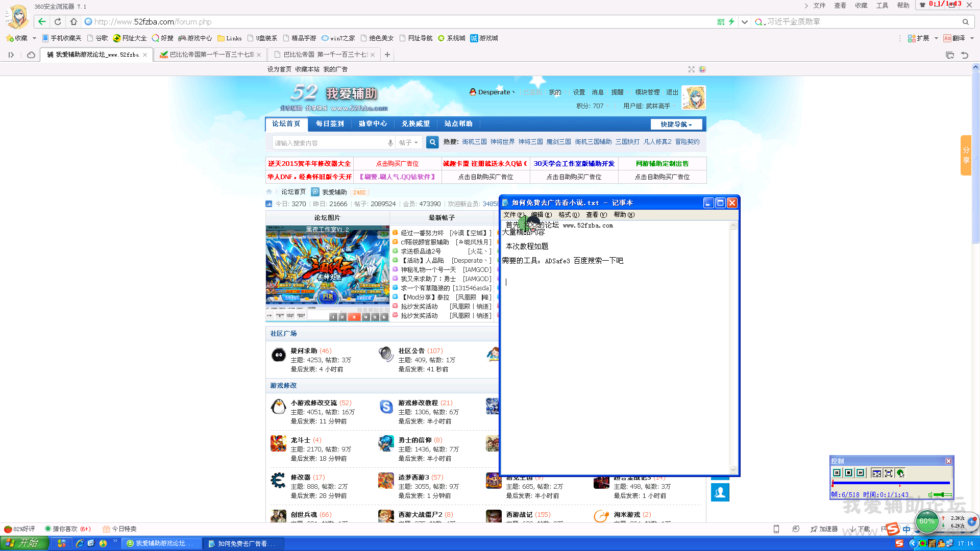Click the forum home icon in the breadcrumb

[x=269, y=192]
